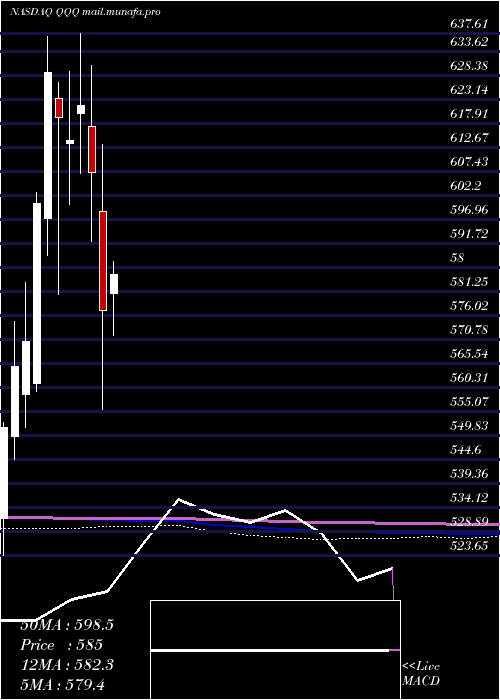
Task: Click the tallest white candlestick near 612
Action: [48, 145]
